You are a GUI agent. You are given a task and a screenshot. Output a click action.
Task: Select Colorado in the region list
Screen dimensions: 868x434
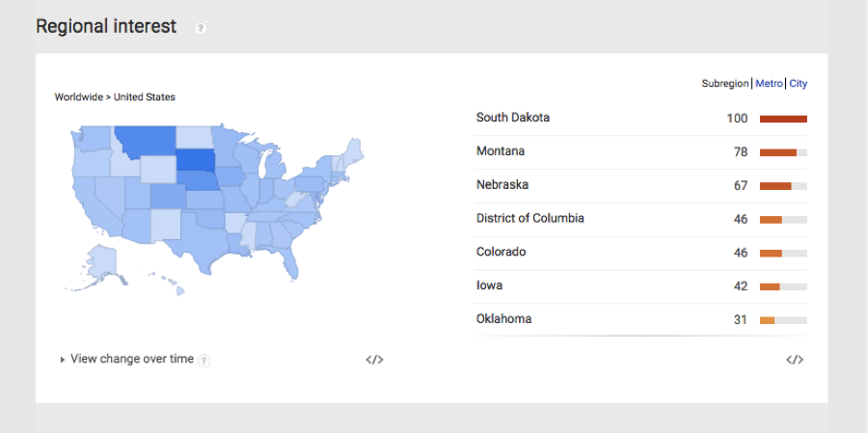pos(502,252)
